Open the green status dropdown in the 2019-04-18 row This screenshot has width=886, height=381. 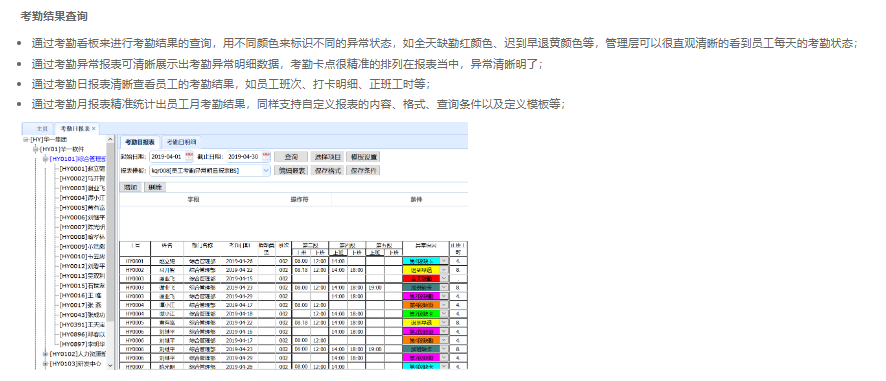pyautogui.click(x=444, y=314)
